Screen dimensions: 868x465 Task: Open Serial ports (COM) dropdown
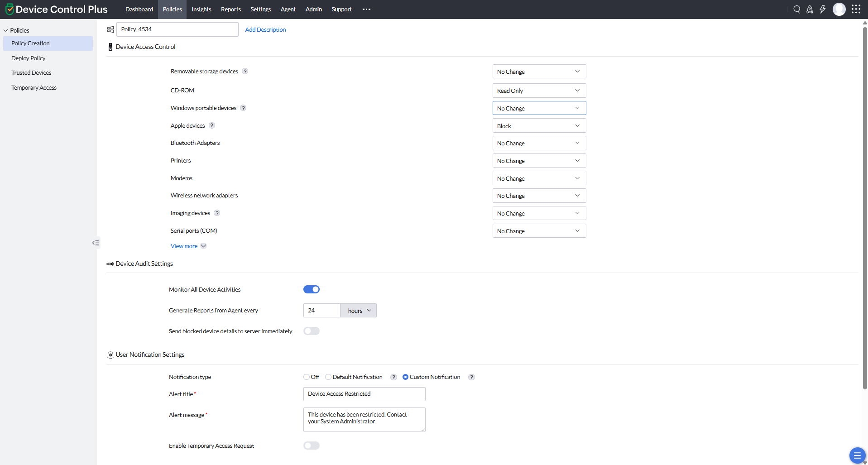pos(539,231)
